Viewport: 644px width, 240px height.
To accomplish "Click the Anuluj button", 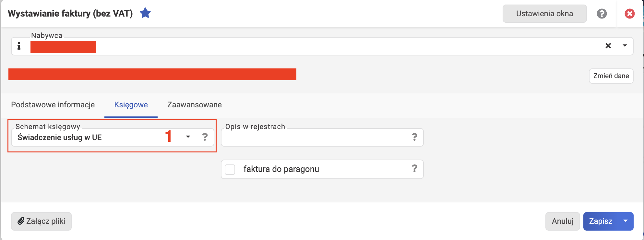I will pyautogui.click(x=563, y=221).
